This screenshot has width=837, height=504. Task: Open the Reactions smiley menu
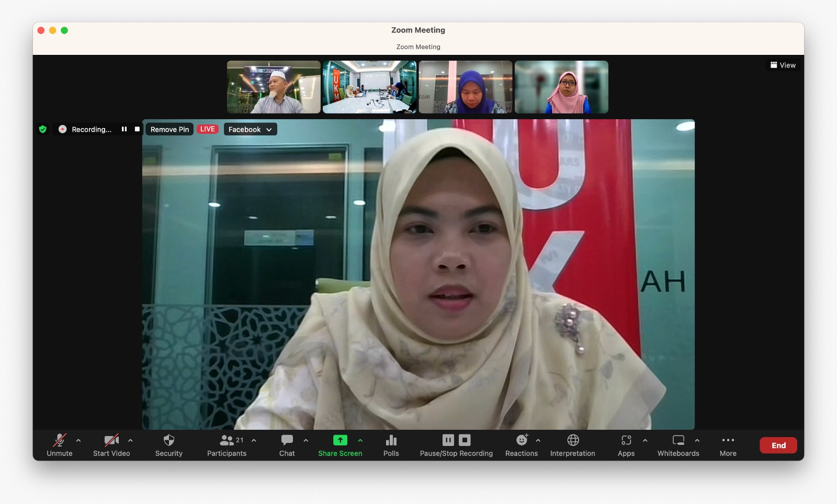click(x=521, y=445)
